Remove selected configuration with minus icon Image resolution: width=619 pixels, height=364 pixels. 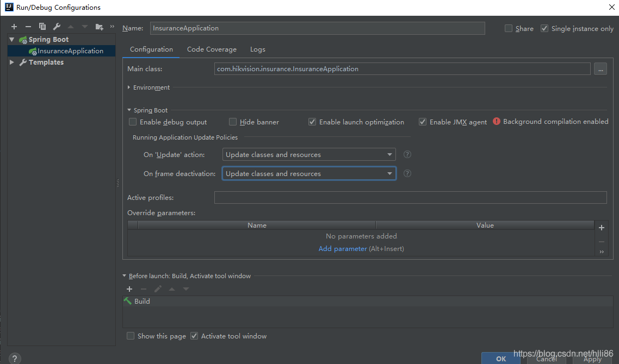28,27
